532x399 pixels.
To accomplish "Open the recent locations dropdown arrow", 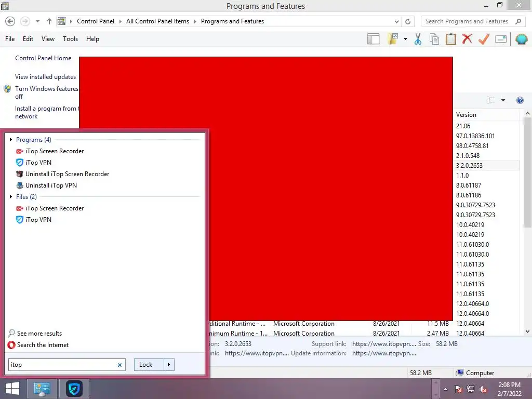I will pyautogui.click(x=37, y=21).
